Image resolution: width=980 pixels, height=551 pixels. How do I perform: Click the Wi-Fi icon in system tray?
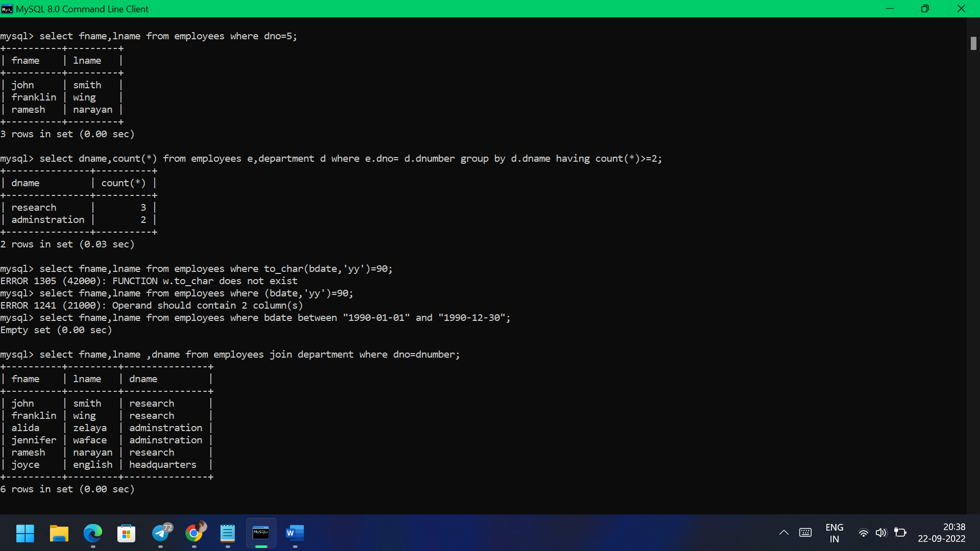click(x=863, y=533)
